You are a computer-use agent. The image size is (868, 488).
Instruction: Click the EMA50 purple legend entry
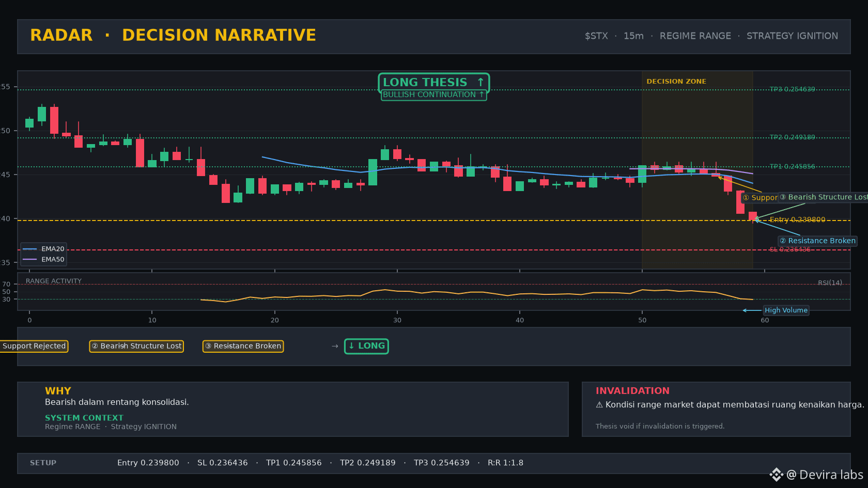[44, 259]
